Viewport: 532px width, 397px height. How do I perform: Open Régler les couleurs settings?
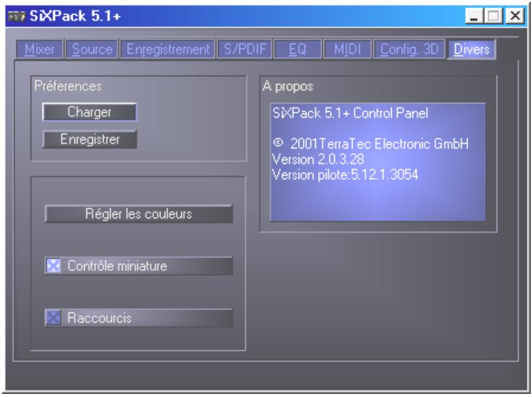pyautogui.click(x=139, y=214)
